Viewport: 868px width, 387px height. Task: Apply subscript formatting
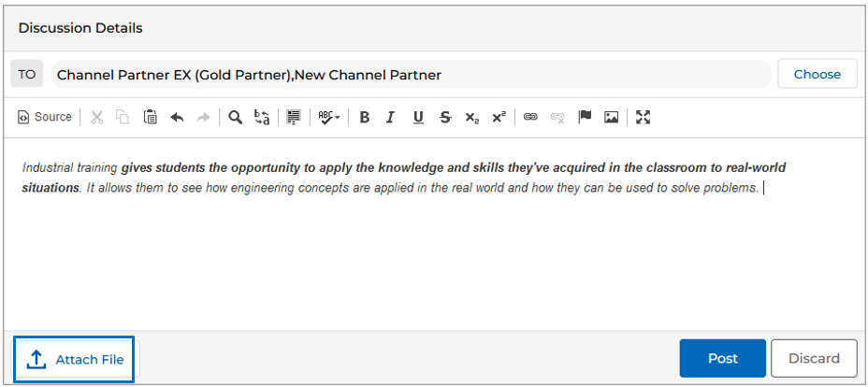tap(471, 117)
